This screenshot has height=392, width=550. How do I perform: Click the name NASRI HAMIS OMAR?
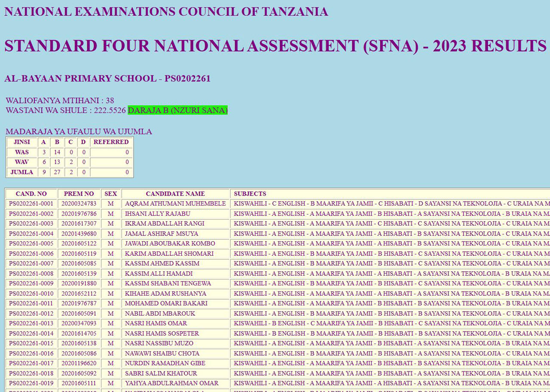(156, 324)
